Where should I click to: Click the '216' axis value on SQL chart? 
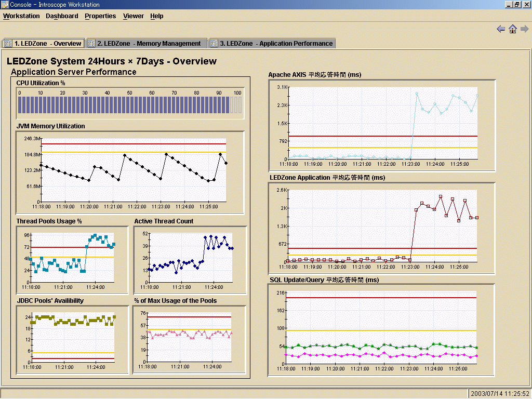tap(281, 292)
